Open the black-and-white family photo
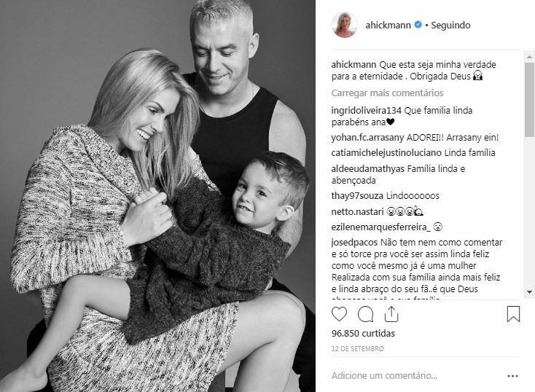The width and height of the screenshot is (535, 392). (x=157, y=196)
